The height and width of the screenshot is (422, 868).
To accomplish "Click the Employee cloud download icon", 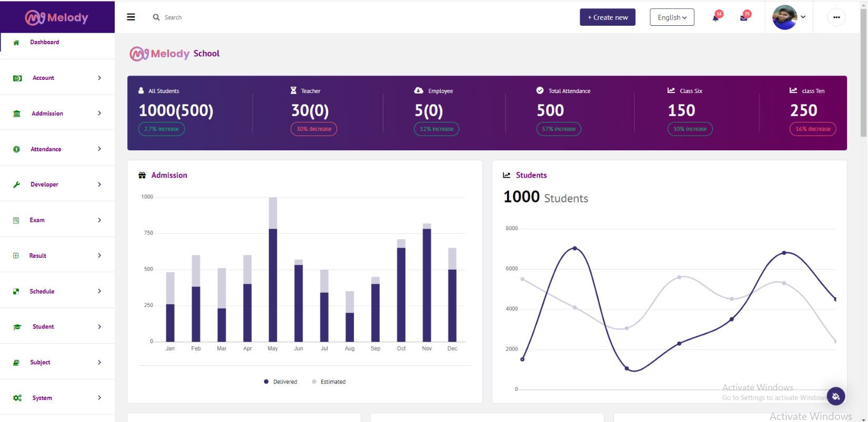I will pos(419,90).
